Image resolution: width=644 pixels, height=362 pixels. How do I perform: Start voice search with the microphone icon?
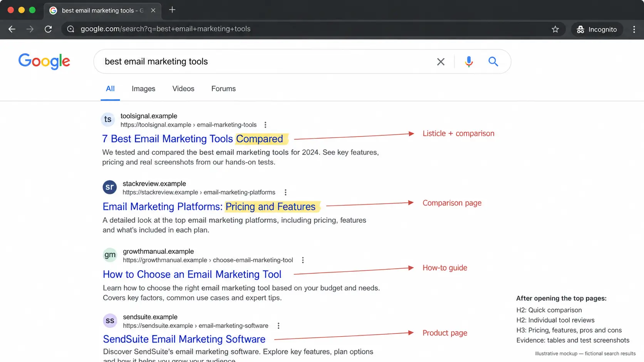click(469, 62)
